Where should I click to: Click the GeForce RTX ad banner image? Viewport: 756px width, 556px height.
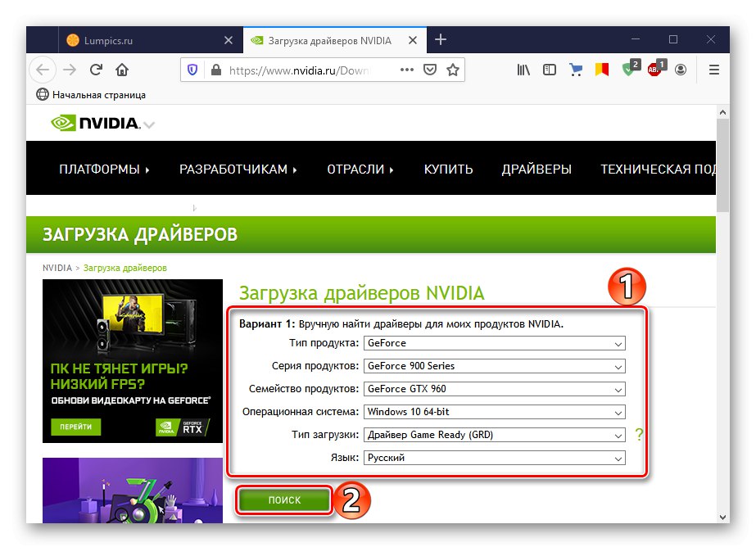(x=133, y=361)
